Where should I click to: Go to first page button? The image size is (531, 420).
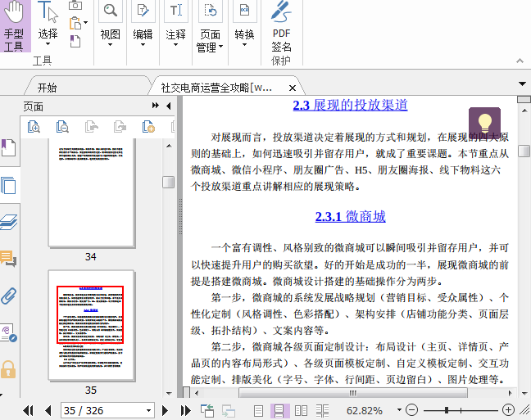[x=28, y=411]
